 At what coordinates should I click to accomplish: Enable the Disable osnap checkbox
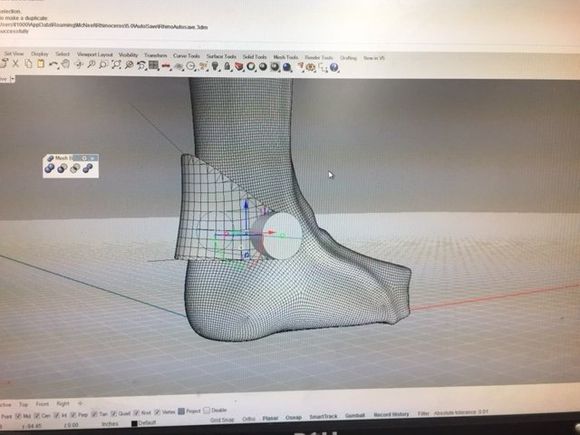pyautogui.click(x=206, y=410)
